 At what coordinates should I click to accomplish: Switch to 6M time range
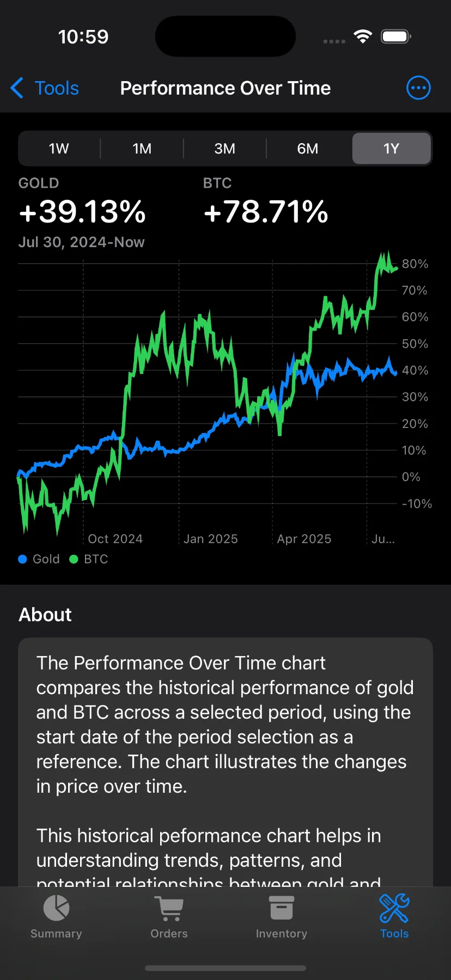pyautogui.click(x=308, y=149)
